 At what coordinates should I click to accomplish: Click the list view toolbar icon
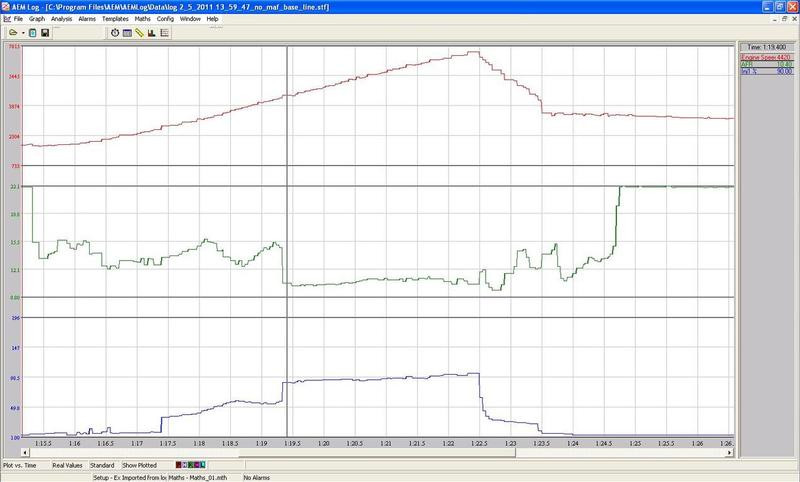[x=164, y=33]
